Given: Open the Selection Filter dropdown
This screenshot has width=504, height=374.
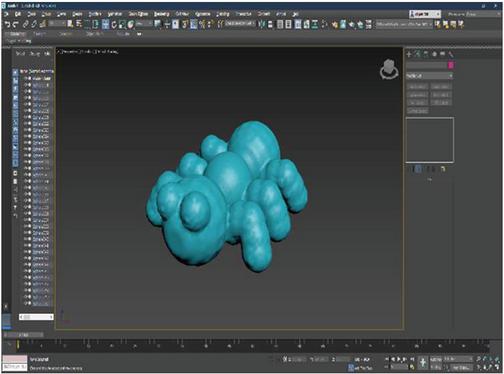Looking at the screenshot, I should click(57, 24).
